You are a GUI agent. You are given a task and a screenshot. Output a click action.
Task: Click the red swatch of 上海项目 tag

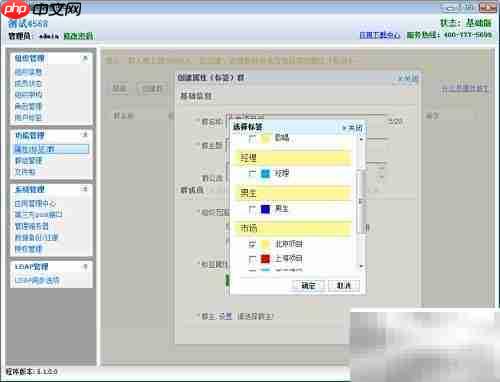coord(265,259)
